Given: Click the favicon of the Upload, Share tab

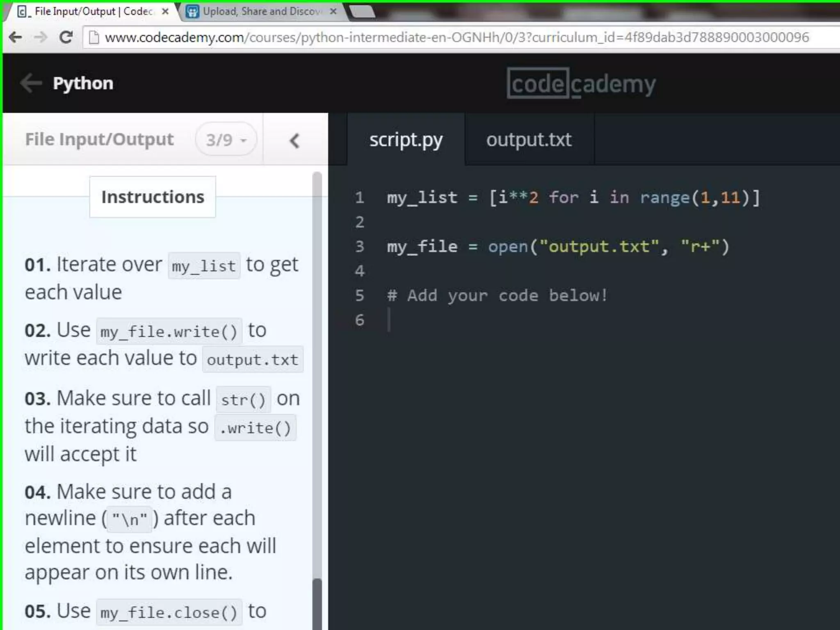Looking at the screenshot, I should pos(192,11).
